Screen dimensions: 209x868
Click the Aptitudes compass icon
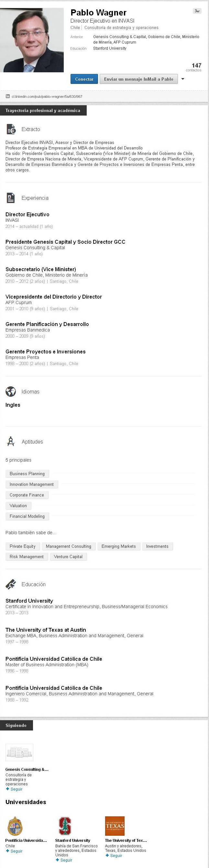(11, 441)
